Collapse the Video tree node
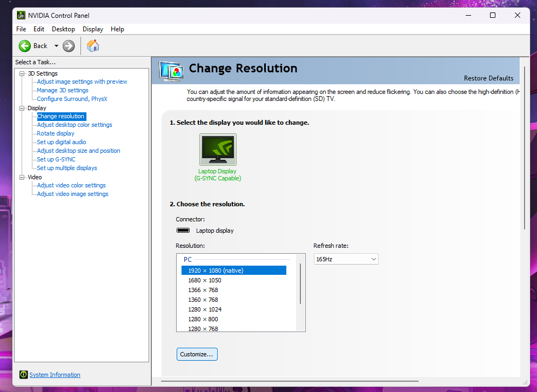Viewport: 537px width, 392px height. coord(22,177)
